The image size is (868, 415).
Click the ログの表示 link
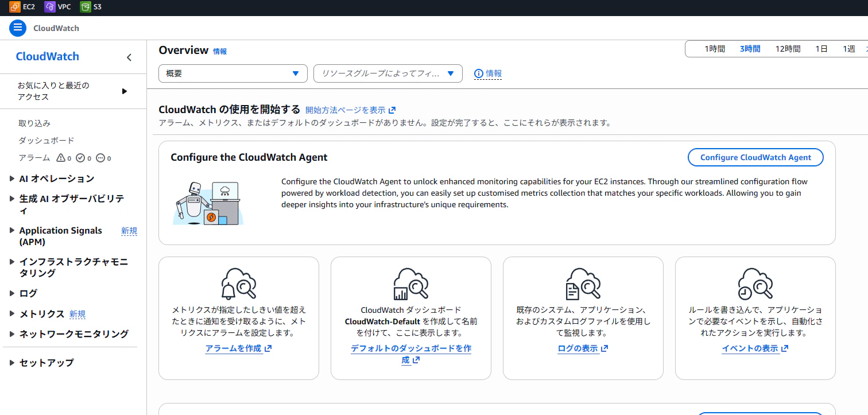(x=583, y=348)
